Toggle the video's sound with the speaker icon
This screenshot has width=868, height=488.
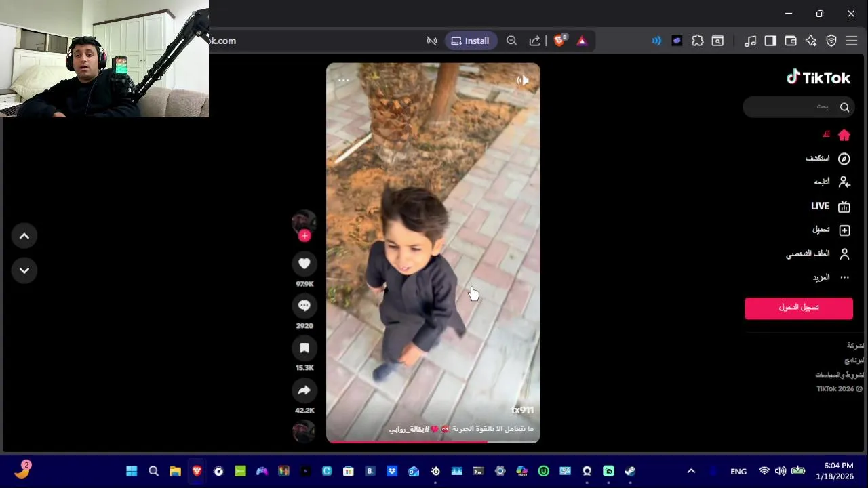click(523, 80)
